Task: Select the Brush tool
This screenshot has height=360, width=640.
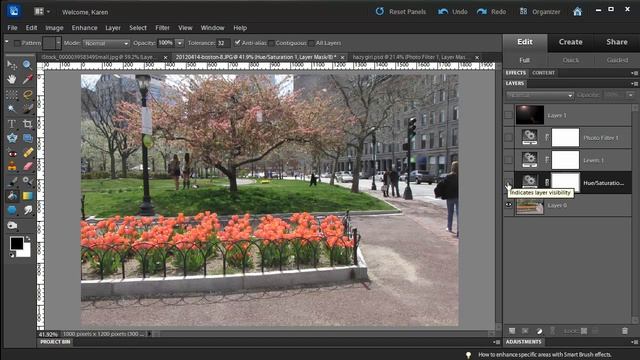Action: click(12, 181)
